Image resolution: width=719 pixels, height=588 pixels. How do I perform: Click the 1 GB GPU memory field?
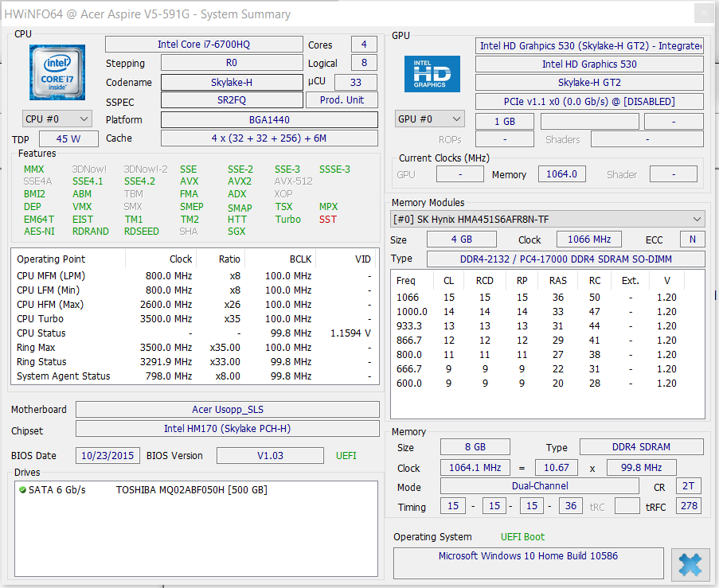click(x=504, y=122)
